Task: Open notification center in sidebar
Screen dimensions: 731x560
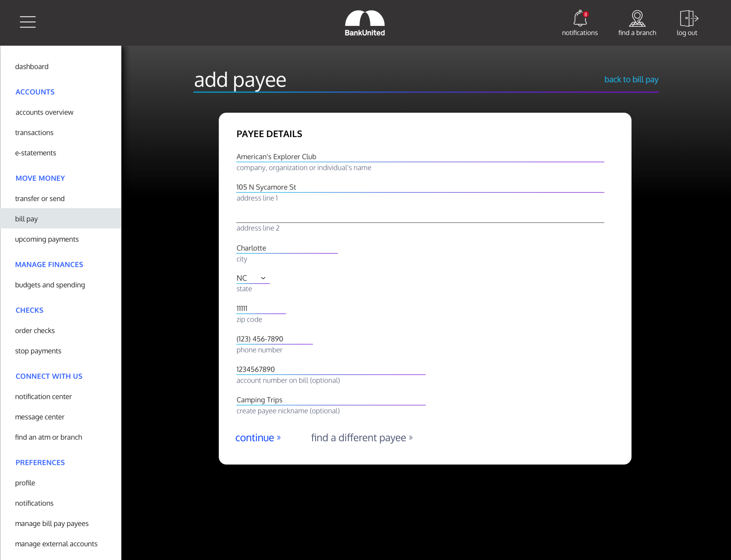Action: point(43,397)
